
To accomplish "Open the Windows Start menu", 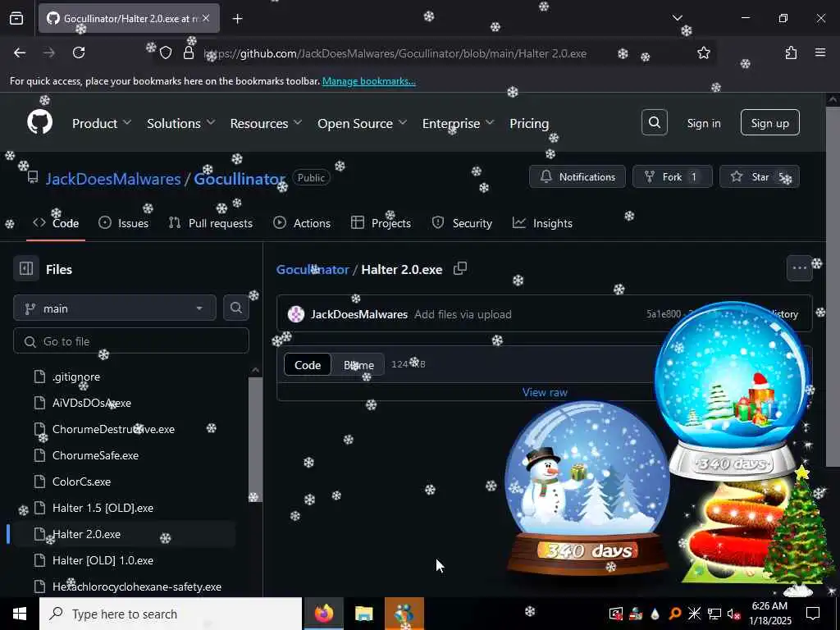I will click(20, 614).
